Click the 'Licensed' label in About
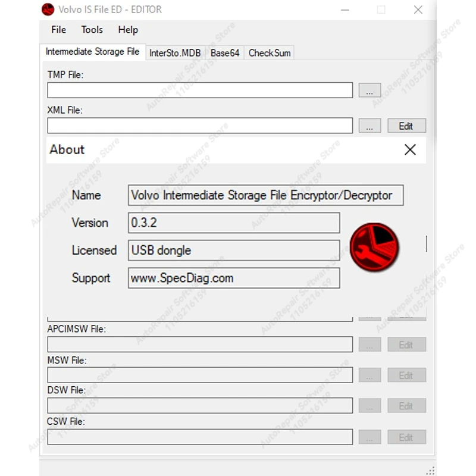The height and width of the screenshot is (476, 476). click(x=94, y=250)
